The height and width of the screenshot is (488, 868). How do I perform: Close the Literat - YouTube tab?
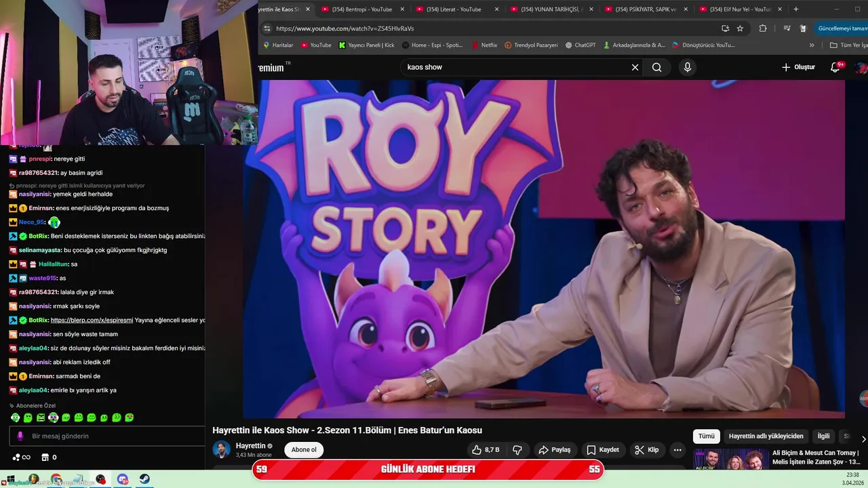(x=496, y=9)
